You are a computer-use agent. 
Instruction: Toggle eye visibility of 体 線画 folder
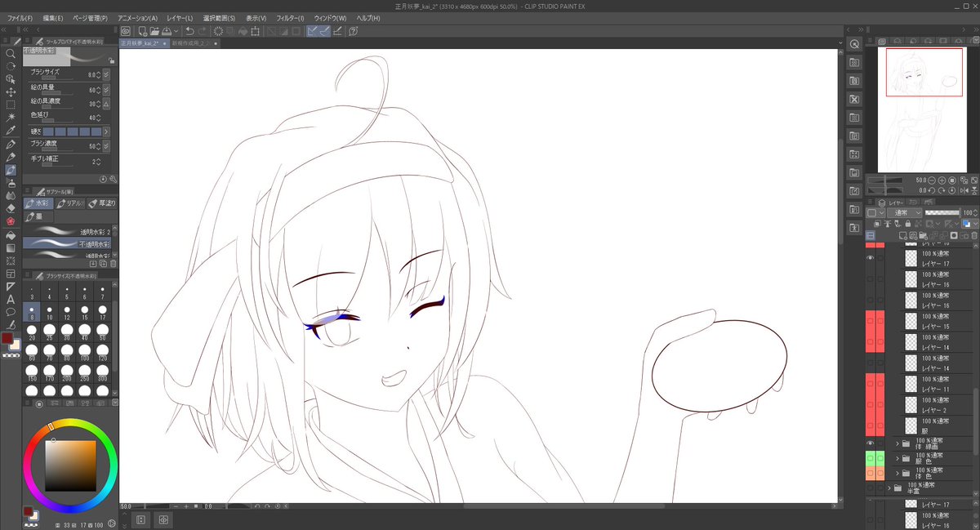click(x=870, y=443)
